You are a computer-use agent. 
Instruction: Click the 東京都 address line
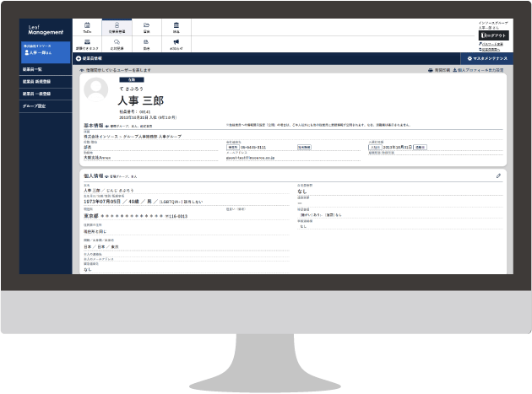coord(135,216)
